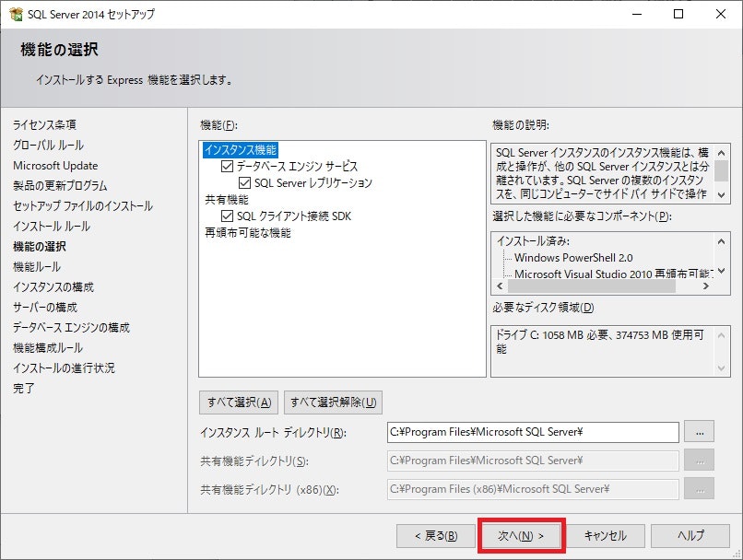Click up arrow in 機能の説明 scrollbar
743x560 pixels.
click(x=721, y=152)
